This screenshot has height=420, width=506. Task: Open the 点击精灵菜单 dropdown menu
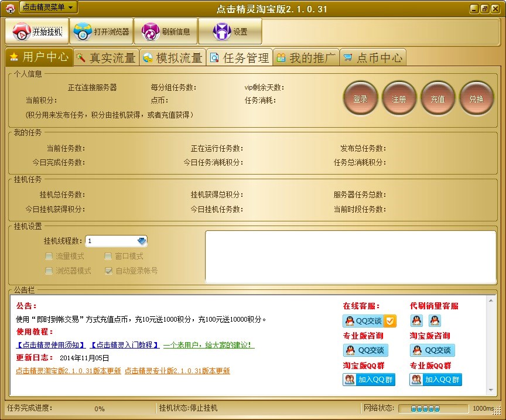(49, 7)
